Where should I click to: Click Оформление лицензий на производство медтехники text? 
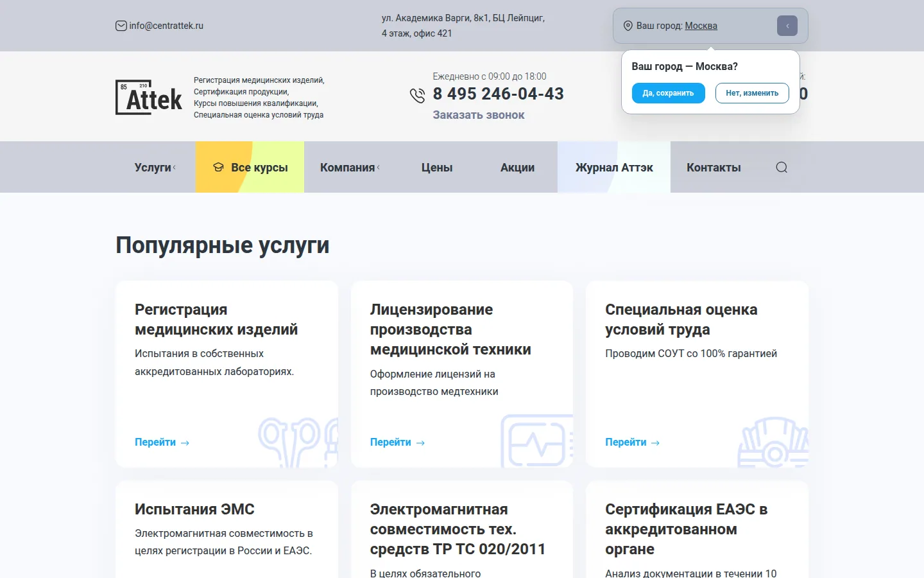[434, 383]
